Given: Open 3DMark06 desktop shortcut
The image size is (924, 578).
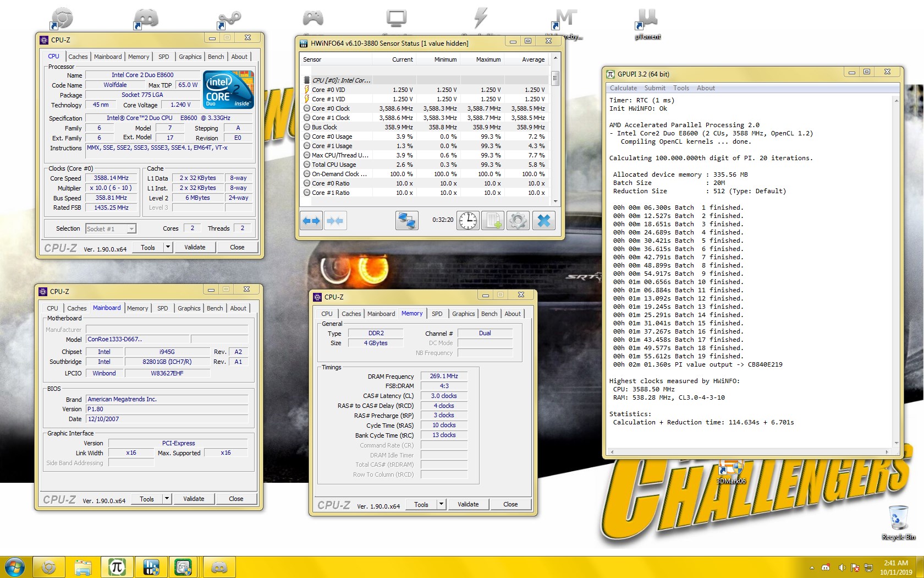Looking at the screenshot, I should (x=731, y=473).
